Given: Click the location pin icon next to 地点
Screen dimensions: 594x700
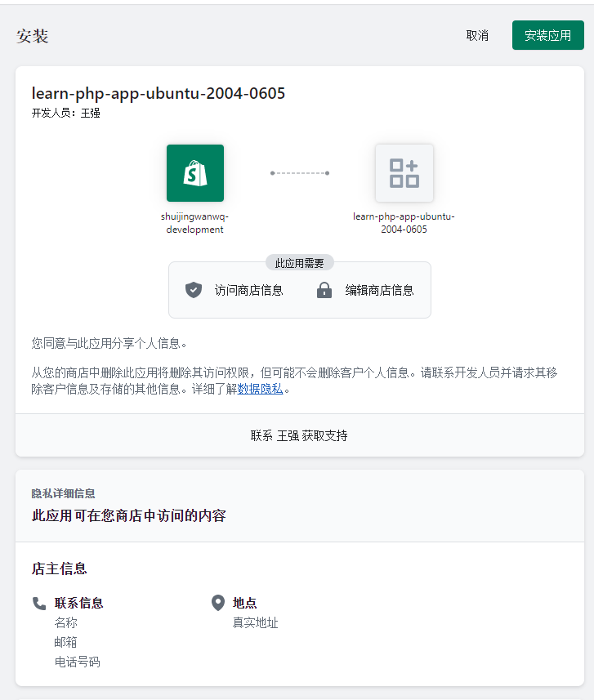Looking at the screenshot, I should tap(218, 603).
